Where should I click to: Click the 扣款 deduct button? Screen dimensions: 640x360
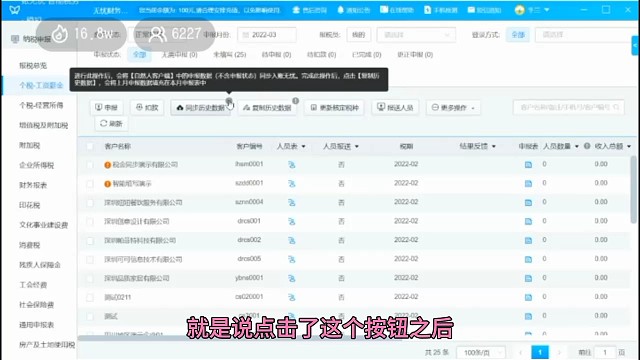pos(147,108)
